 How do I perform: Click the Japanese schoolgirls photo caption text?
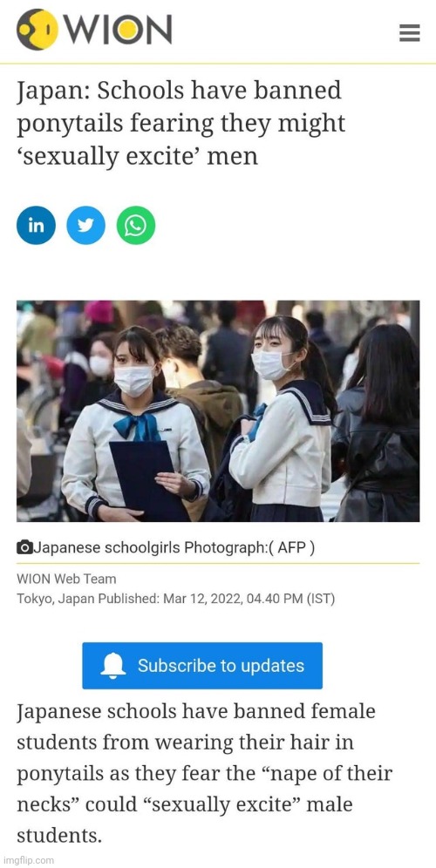pyautogui.click(x=107, y=548)
